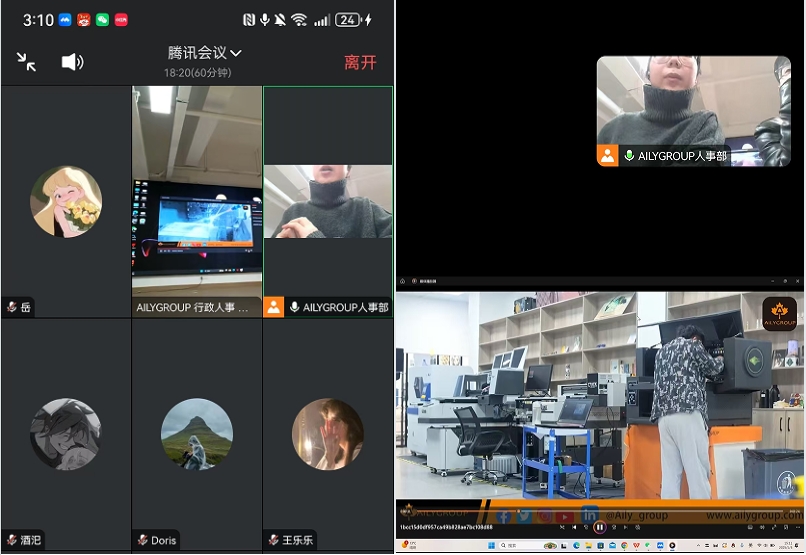This screenshot has height=555, width=806.
Task: Pause the video with the circular pause button
Action: [600, 527]
